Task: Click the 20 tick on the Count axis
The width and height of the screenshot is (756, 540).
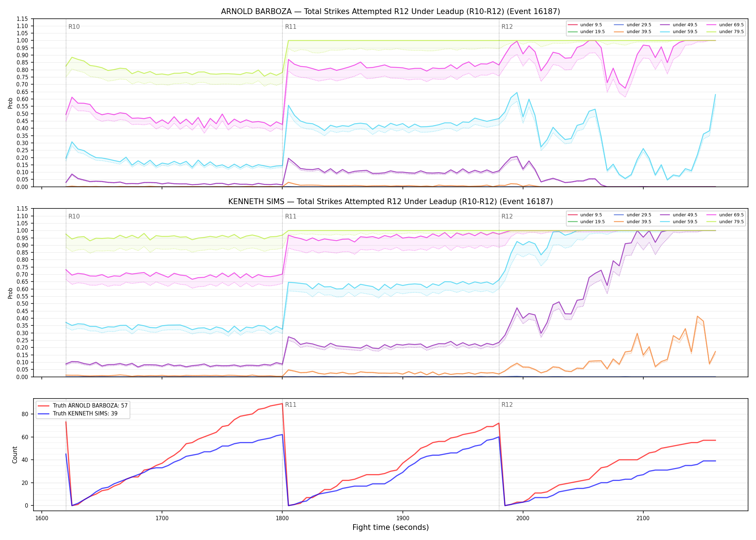Action: (x=25, y=483)
